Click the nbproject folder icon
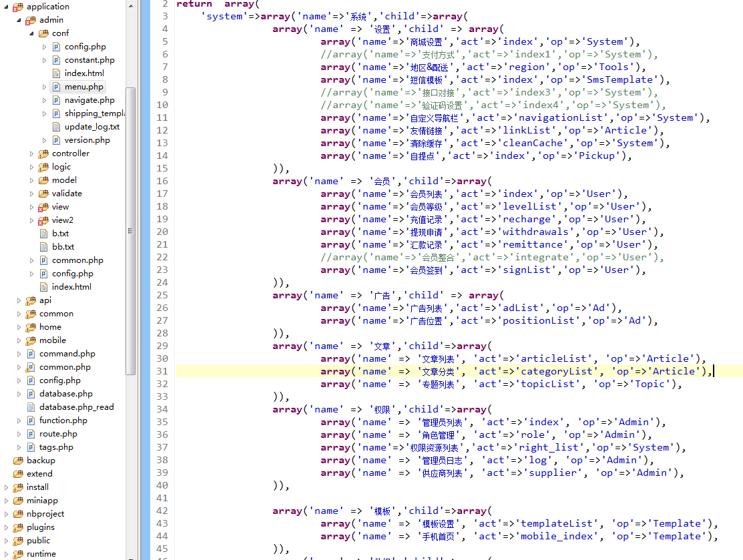The image size is (743, 560). coord(18,514)
